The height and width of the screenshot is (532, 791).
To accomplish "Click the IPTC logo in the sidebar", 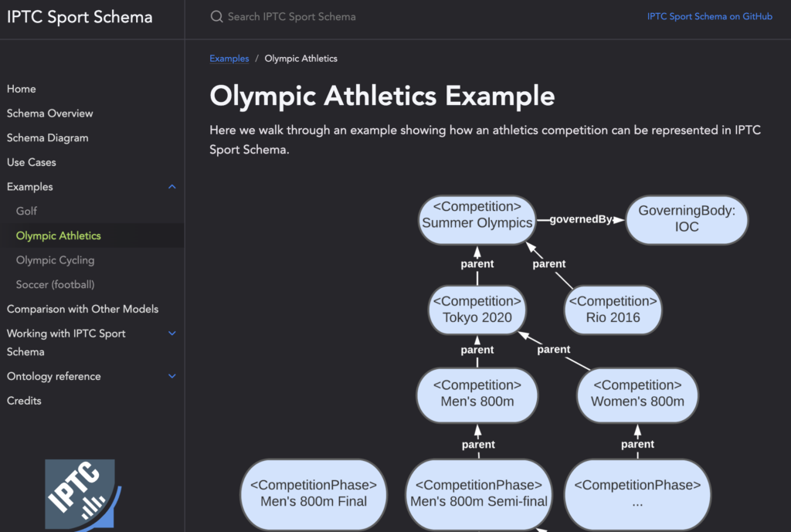I will coord(80,493).
